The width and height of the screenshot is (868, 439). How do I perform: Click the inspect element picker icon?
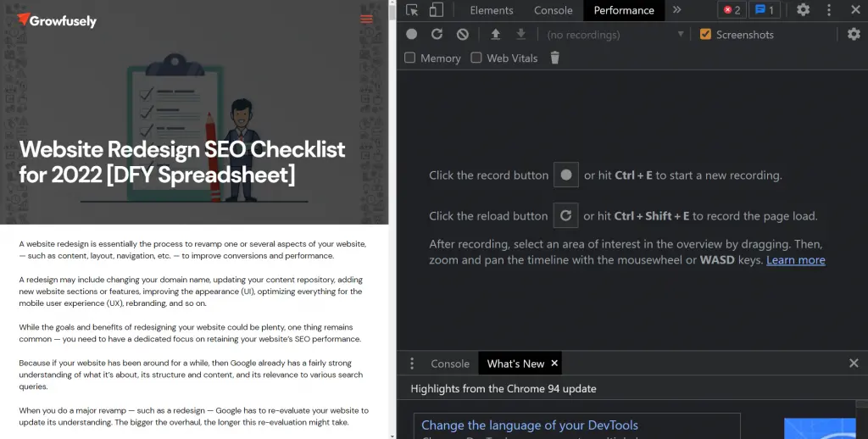coord(412,10)
